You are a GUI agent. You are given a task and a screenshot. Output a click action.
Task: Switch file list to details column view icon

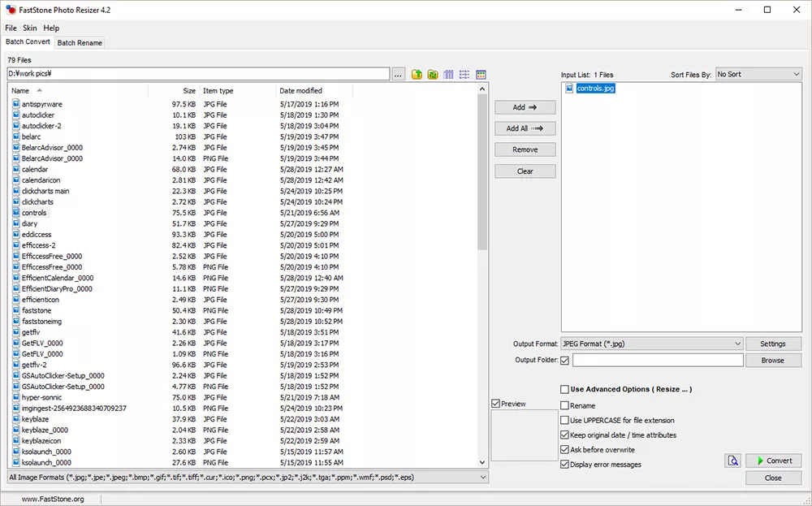[x=448, y=75]
